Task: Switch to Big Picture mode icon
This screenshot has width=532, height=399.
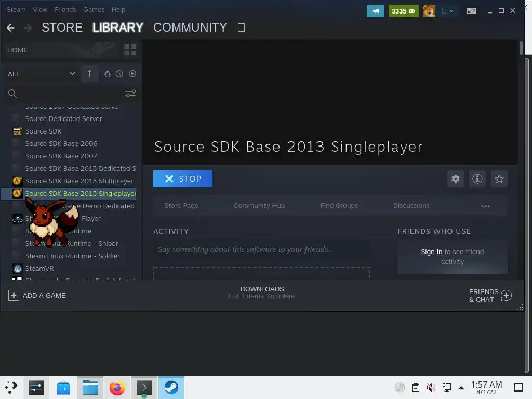Action: click(x=472, y=11)
